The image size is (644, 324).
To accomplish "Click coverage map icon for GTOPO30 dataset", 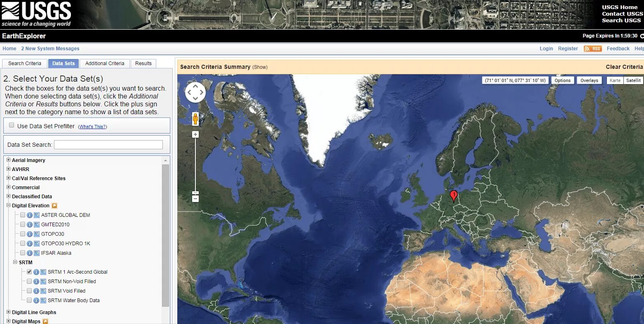I will tap(37, 234).
